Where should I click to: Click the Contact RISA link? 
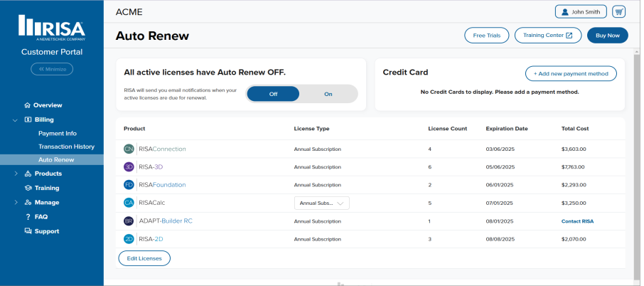[577, 221]
